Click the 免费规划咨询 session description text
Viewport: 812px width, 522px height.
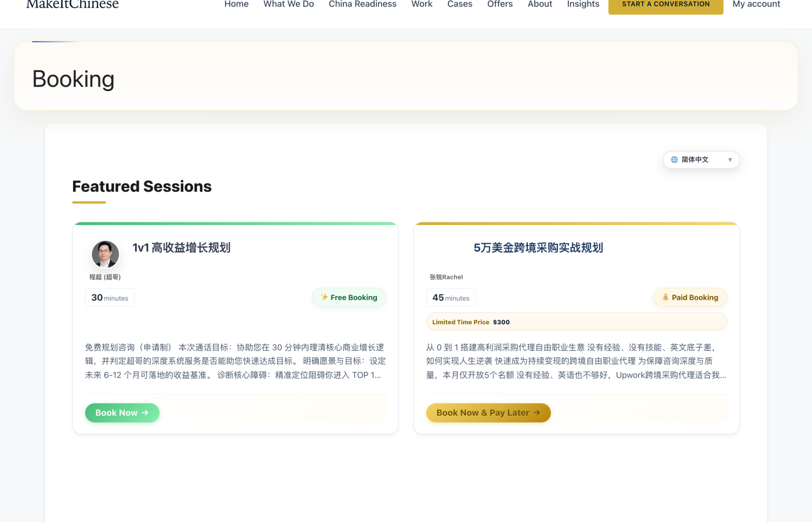235,361
